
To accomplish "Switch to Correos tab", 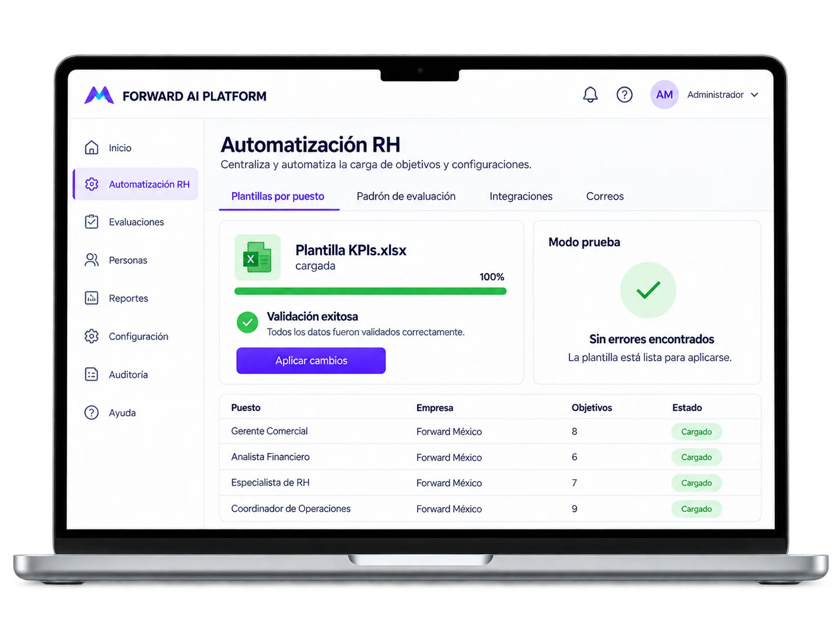I will (x=605, y=197).
